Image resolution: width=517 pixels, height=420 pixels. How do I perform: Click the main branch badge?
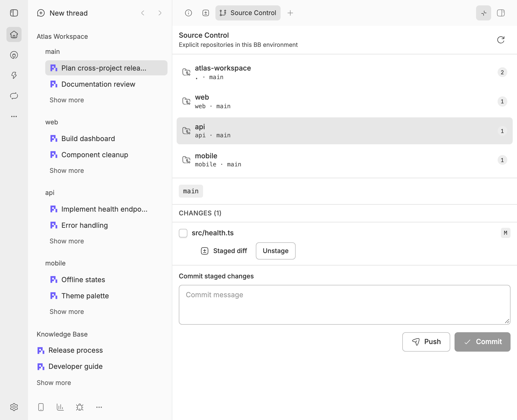pyautogui.click(x=191, y=191)
